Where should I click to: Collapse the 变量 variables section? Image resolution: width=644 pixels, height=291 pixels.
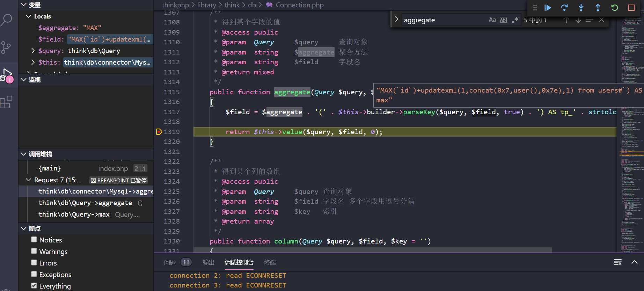(24, 5)
